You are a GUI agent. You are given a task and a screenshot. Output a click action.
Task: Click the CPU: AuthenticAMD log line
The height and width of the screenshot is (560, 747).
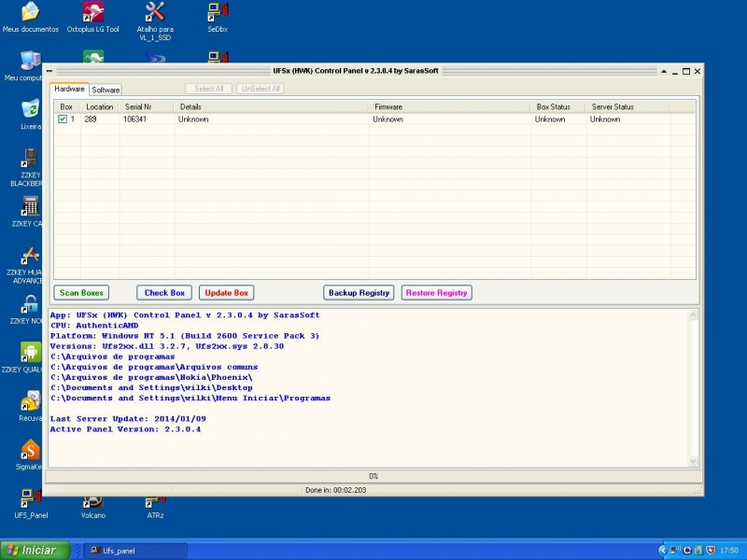(x=94, y=326)
